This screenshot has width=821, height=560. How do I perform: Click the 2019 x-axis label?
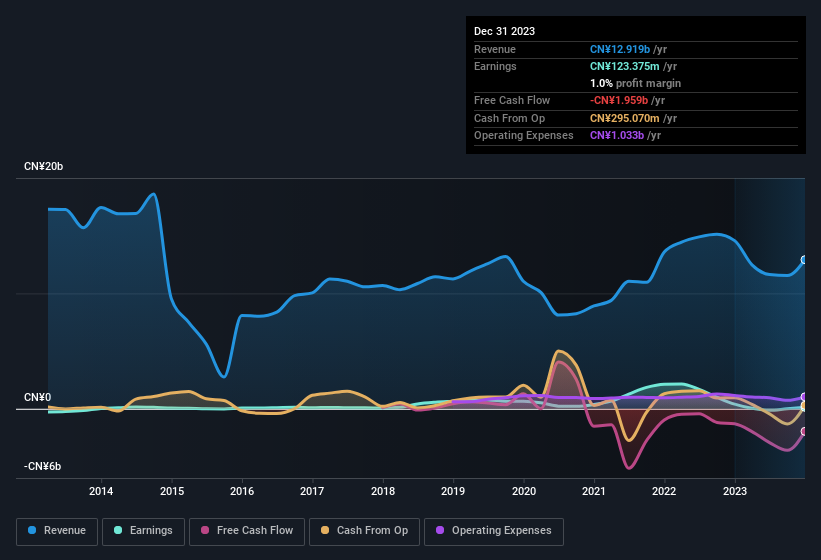pyautogui.click(x=453, y=491)
